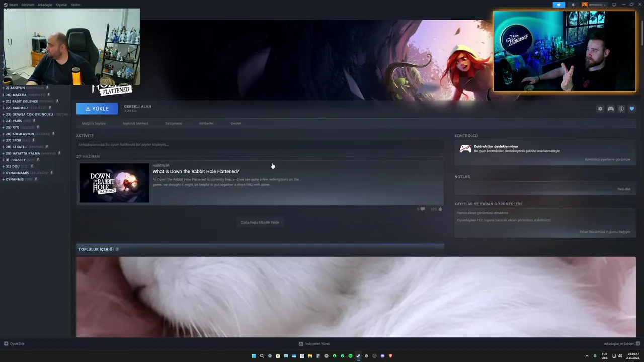This screenshot has height=362, width=644.
Task: Show game info icon
Action: tap(621, 109)
